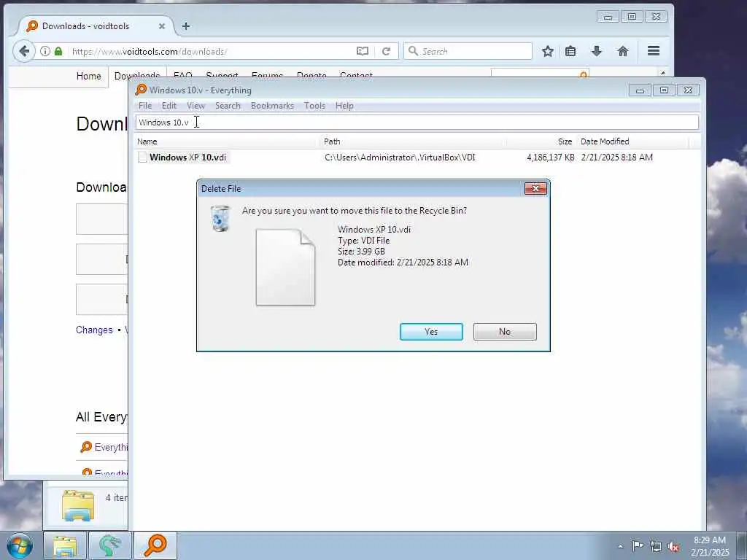Open the Firefox hamburger menu
The height and width of the screenshot is (560, 747).
pyautogui.click(x=654, y=50)
